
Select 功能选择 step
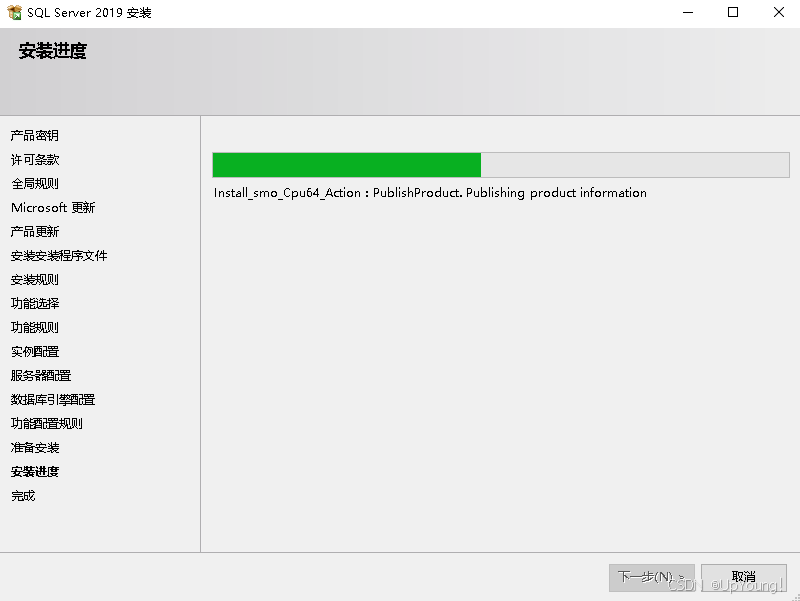(x=35, y=304)
